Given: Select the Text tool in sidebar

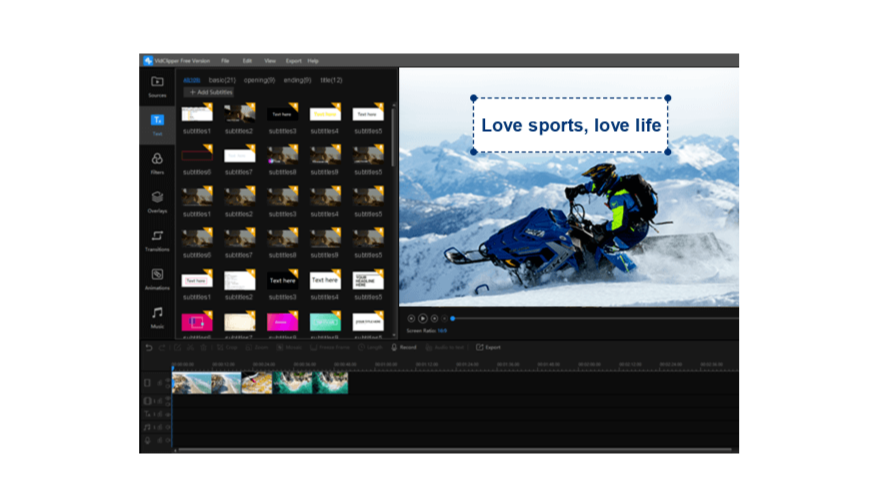Looking at the screenshot, I should (x=157, y=125).
